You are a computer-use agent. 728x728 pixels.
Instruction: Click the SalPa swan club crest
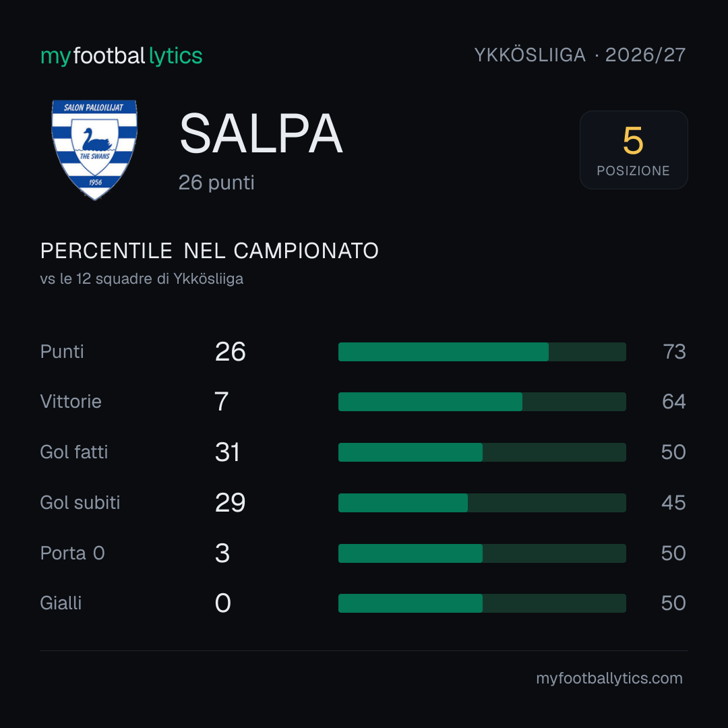94,150
